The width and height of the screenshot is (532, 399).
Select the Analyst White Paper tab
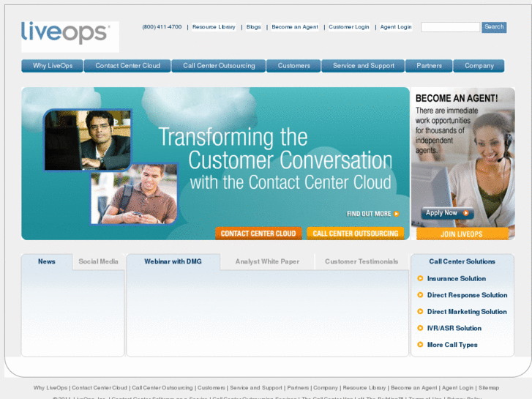[x=267, y=261]
